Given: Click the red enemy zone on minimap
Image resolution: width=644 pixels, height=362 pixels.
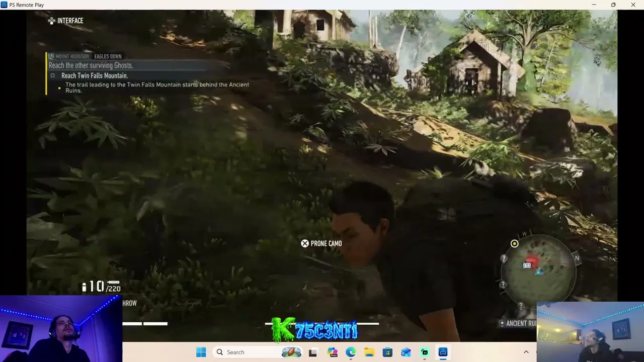Looking at the screenshot, I should [532, 261].
